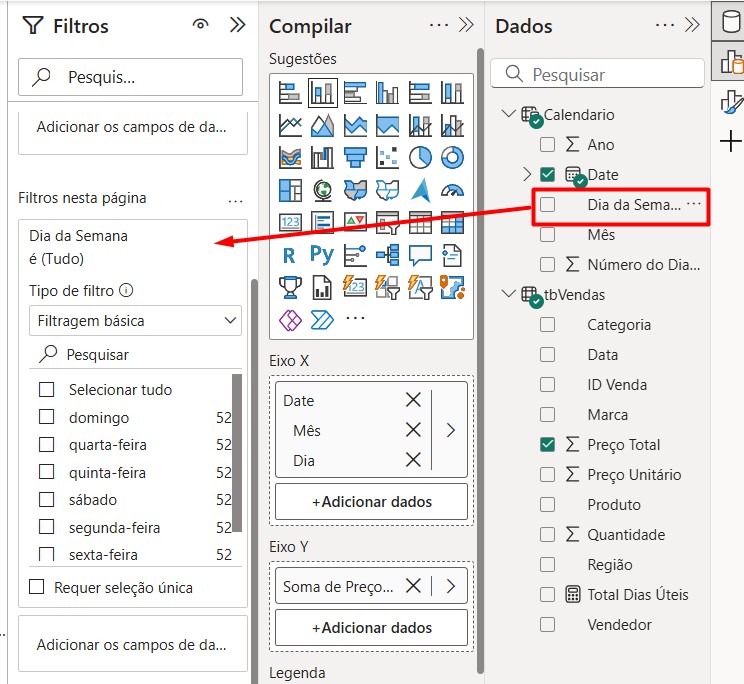Select the stacked column chart visual

(x=323, y=92)
